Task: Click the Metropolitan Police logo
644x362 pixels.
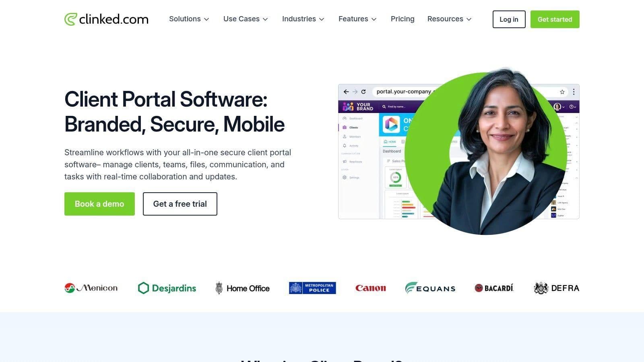Action: pyautogui.click(x=312, y=288)
